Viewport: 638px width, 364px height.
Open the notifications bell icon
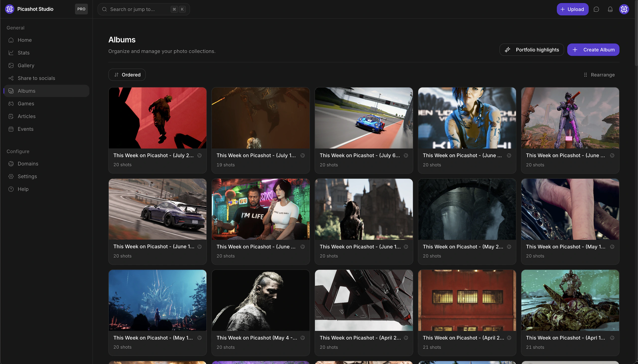(x=610, y=9)
